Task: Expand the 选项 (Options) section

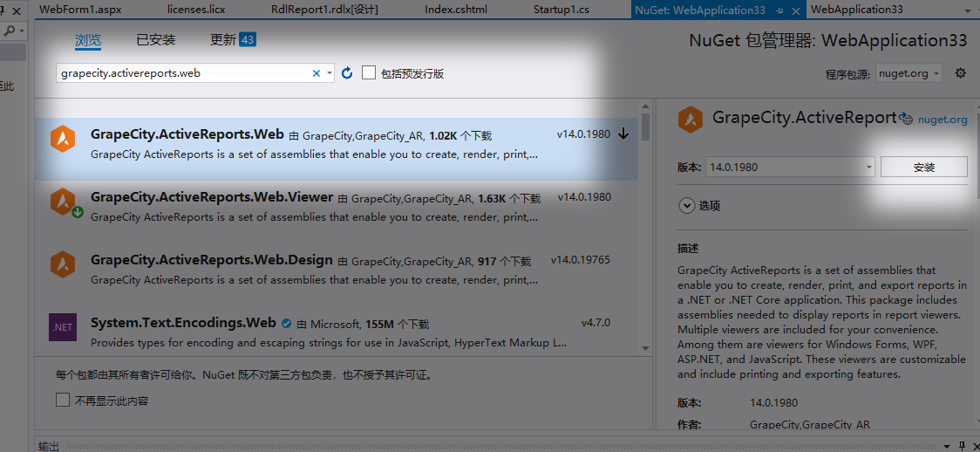Action: [x=687, y=205]
